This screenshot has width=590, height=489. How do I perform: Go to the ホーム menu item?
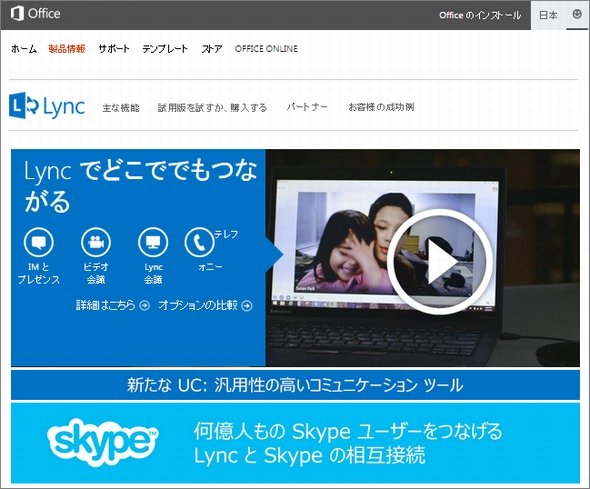(24, 49)
